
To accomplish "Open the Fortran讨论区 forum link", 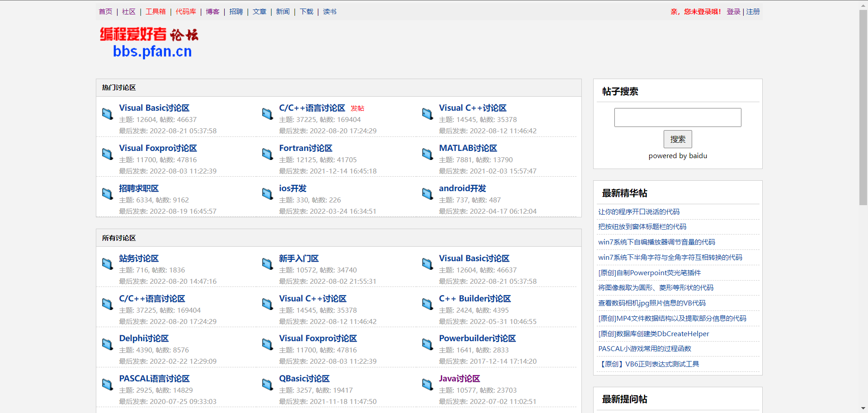I will point(306,148).
